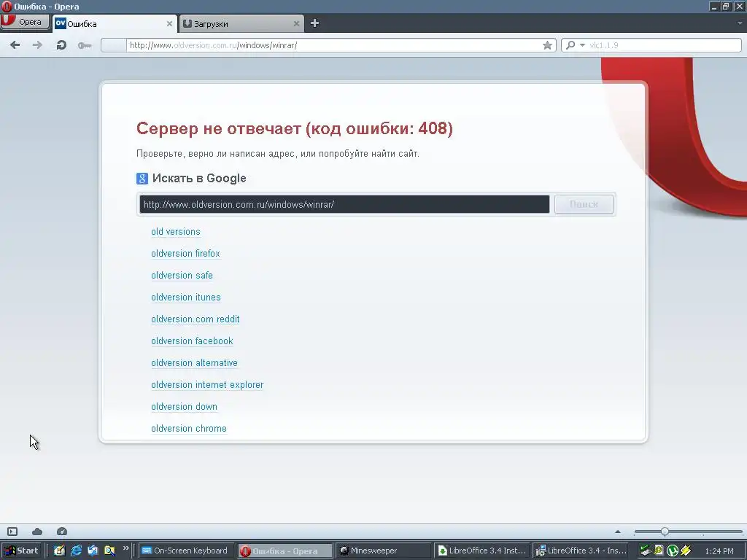Open the Windows Start menu
Screen dimensions: 747x560
21,551
